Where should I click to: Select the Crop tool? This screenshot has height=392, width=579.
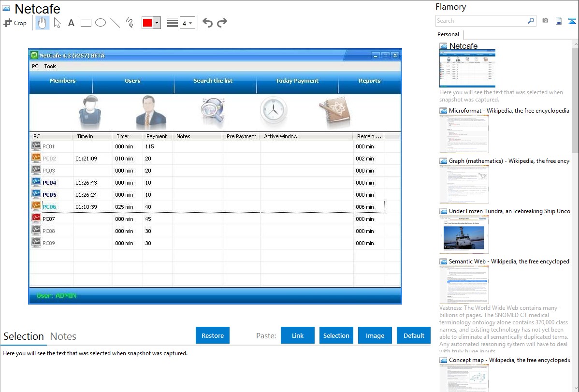pyautogui.click(x=15, y=23)
